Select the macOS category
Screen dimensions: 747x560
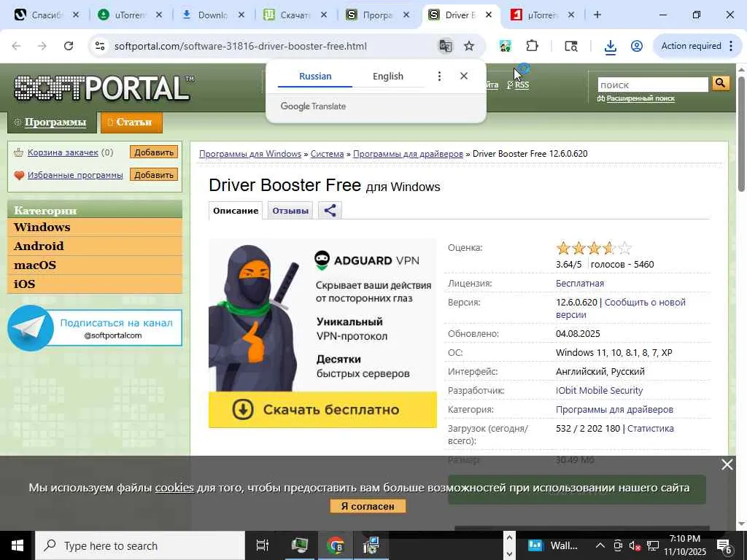tap(95, 265)
